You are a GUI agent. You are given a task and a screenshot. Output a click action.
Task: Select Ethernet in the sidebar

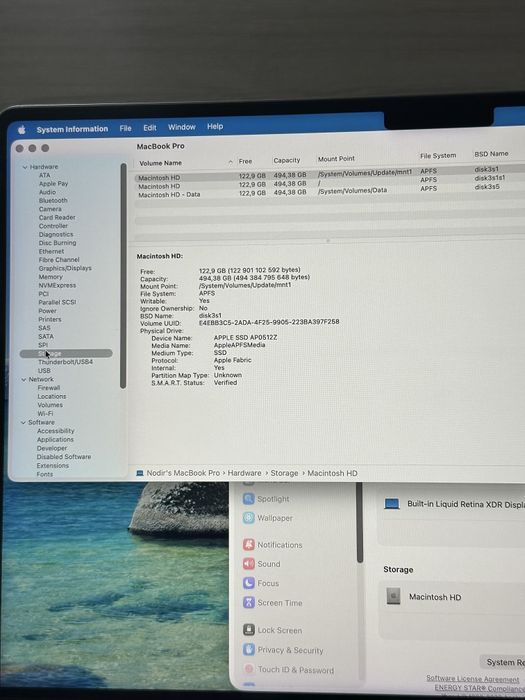[x=51, y=251]
